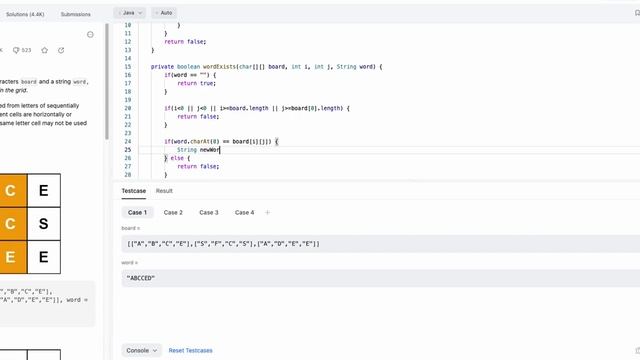Open the Java language dropdown
The image size is (640, 360).
pos(130,13)
